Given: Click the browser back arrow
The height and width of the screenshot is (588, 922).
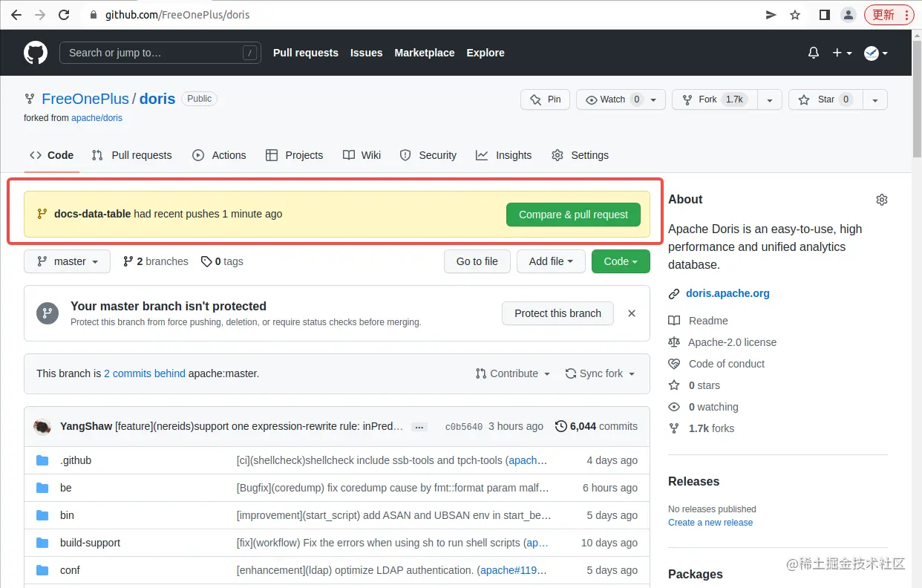Looking at the screenshot, I should click(16, 15).
